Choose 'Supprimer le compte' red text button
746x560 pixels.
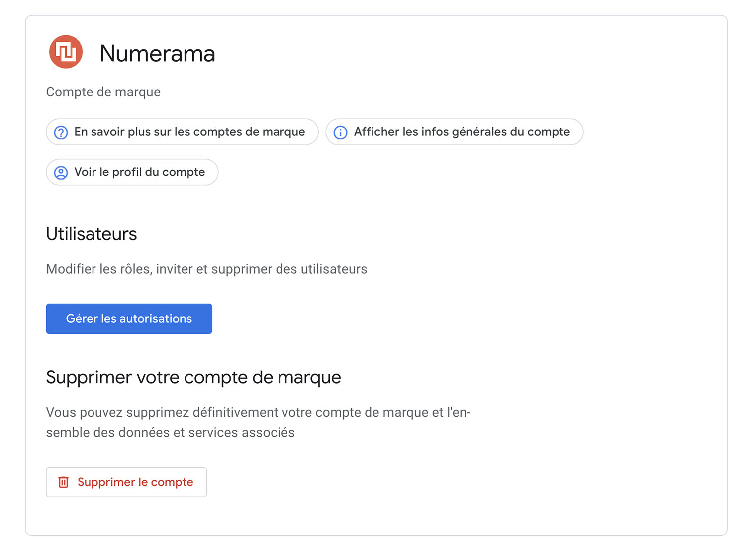pos(126,482)
